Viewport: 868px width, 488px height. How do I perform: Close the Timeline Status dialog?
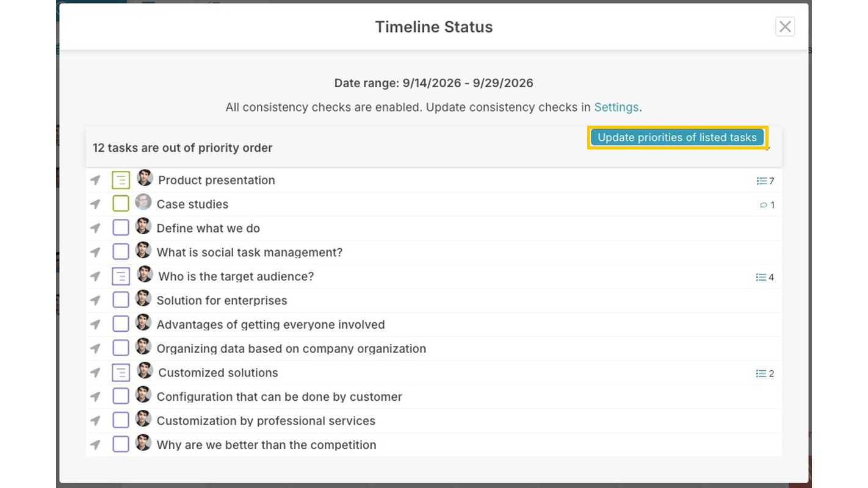[785, 27]
